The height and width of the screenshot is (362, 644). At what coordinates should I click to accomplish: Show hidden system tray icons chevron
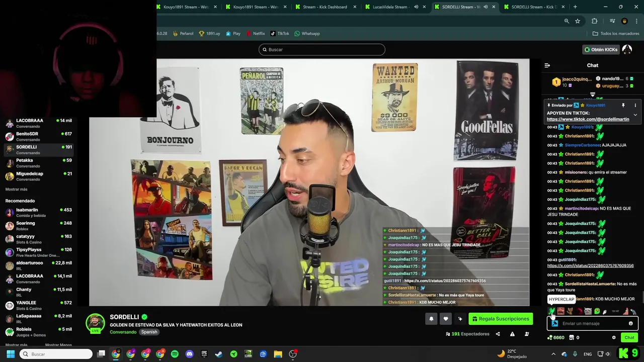(553, 354)
